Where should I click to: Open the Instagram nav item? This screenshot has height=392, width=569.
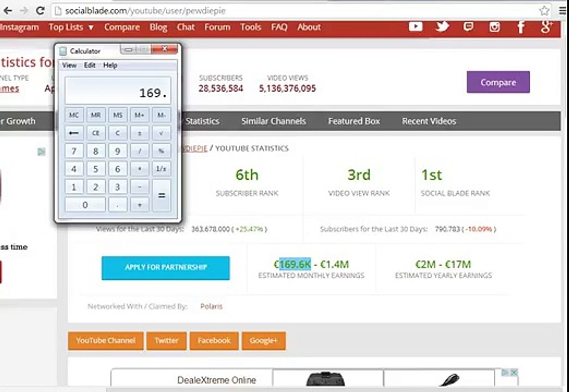pos(19,27)
